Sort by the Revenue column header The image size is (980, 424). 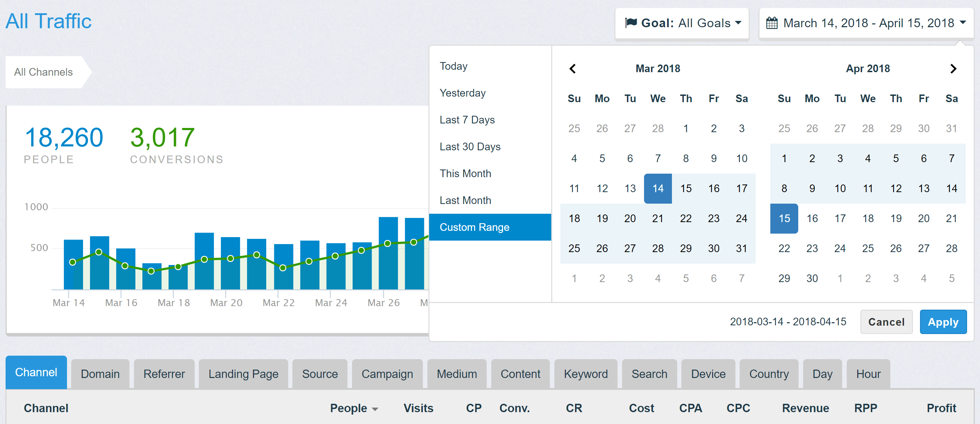coord(805,408)
